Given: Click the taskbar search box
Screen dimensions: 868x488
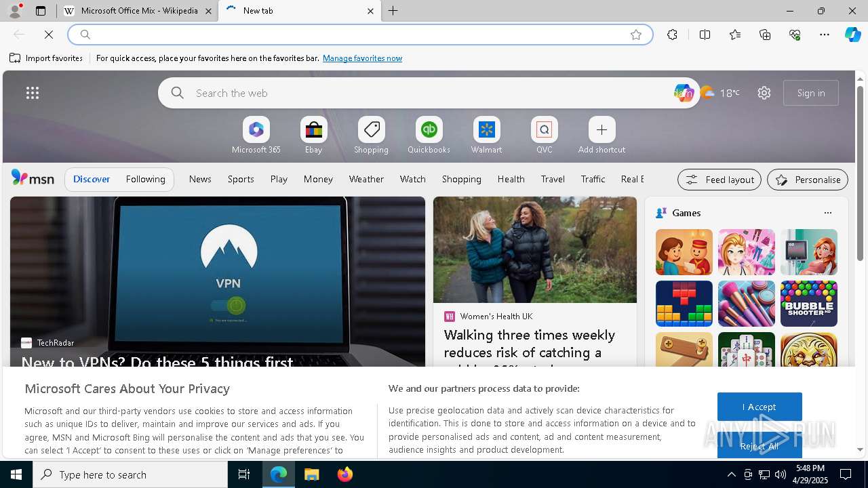Looking at the screenshot, I should click(130, 474).
